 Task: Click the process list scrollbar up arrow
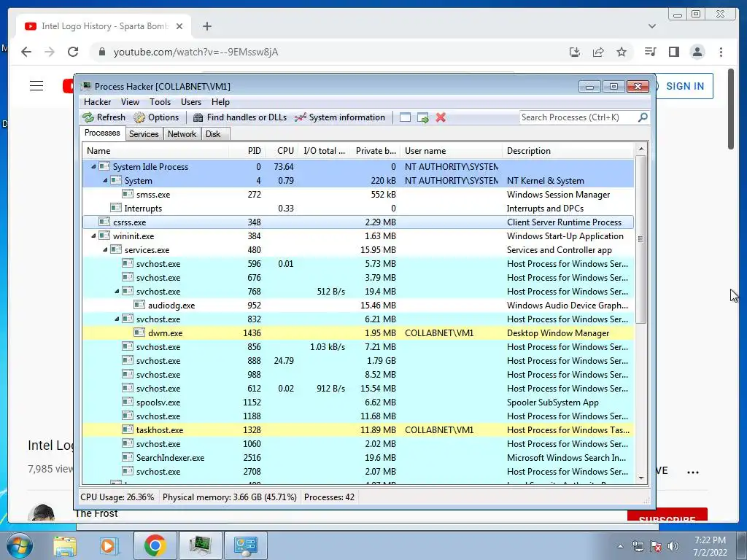pos(641,149)
